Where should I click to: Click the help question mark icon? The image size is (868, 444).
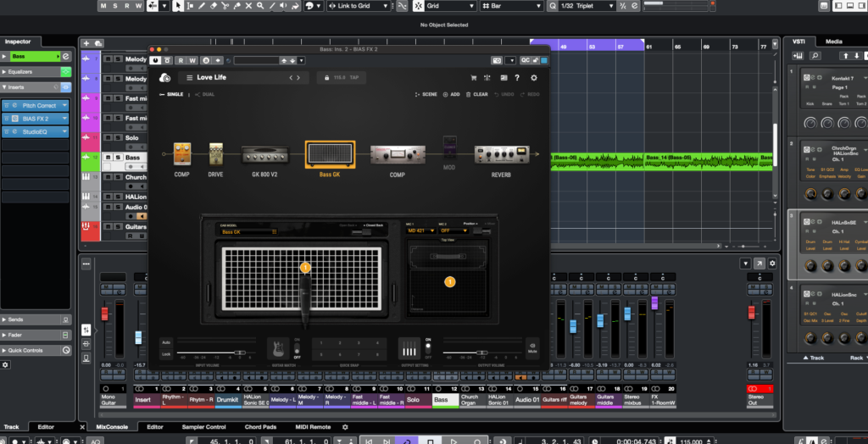coord(517,78)
